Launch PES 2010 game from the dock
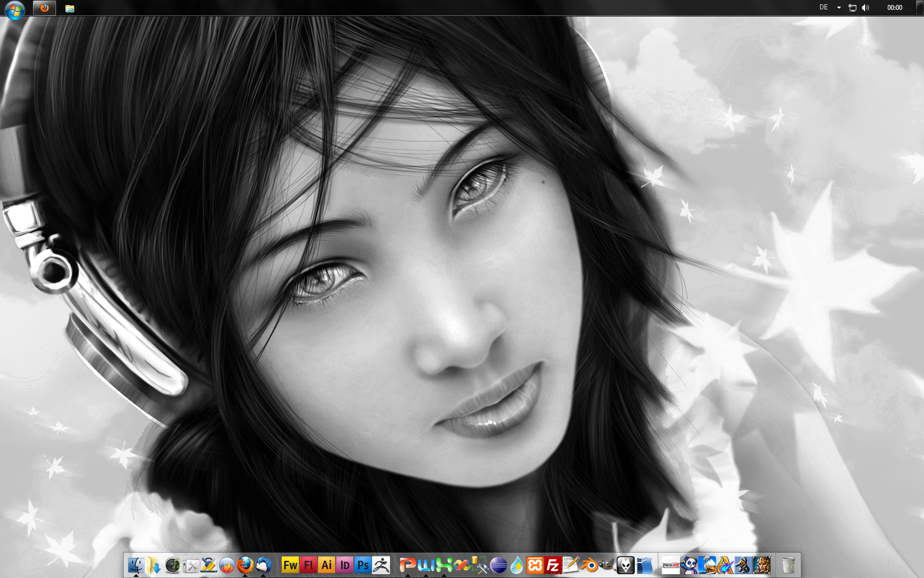The image size is (924, 578). click(670, 565)
